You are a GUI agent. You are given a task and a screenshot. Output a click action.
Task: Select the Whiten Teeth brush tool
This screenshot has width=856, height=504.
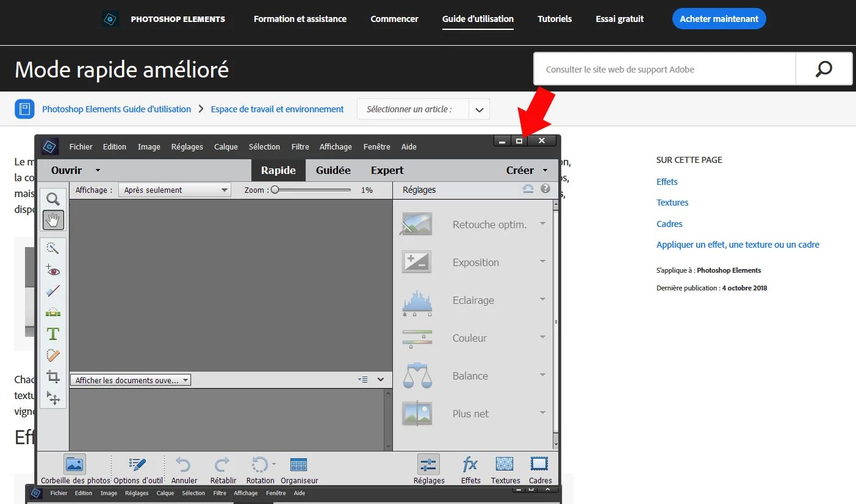pyautogui.click(x=53, y=291)
